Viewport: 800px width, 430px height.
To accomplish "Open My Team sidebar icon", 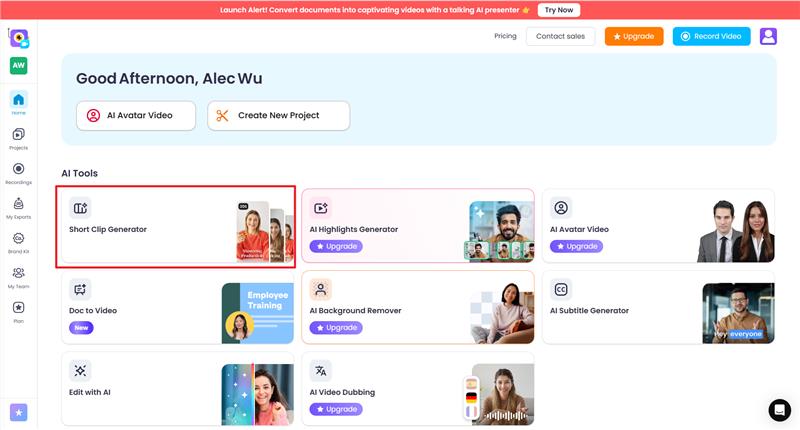I will click(18, 277).
